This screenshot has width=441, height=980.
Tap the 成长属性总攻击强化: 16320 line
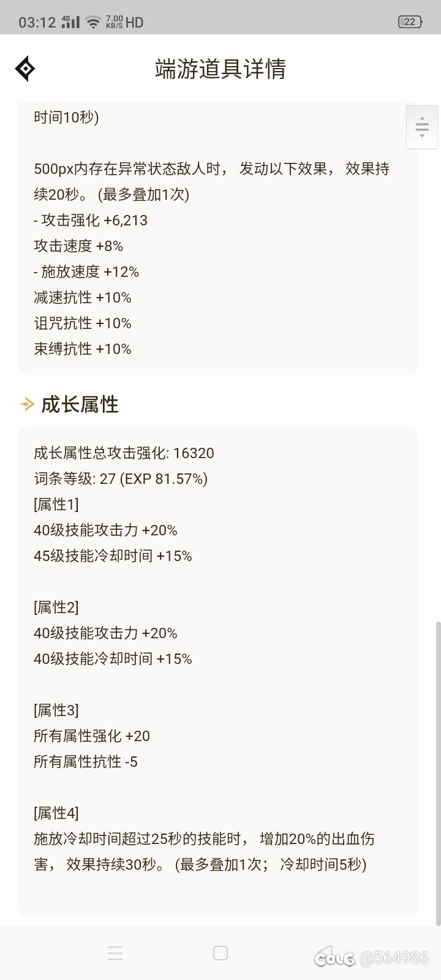tap(124, 453)
